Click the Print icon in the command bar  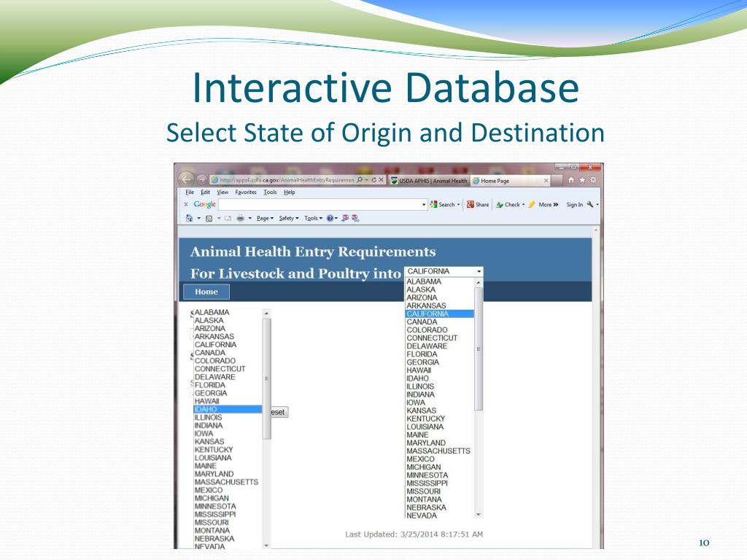pyautogui.click(x=241, y=218)
